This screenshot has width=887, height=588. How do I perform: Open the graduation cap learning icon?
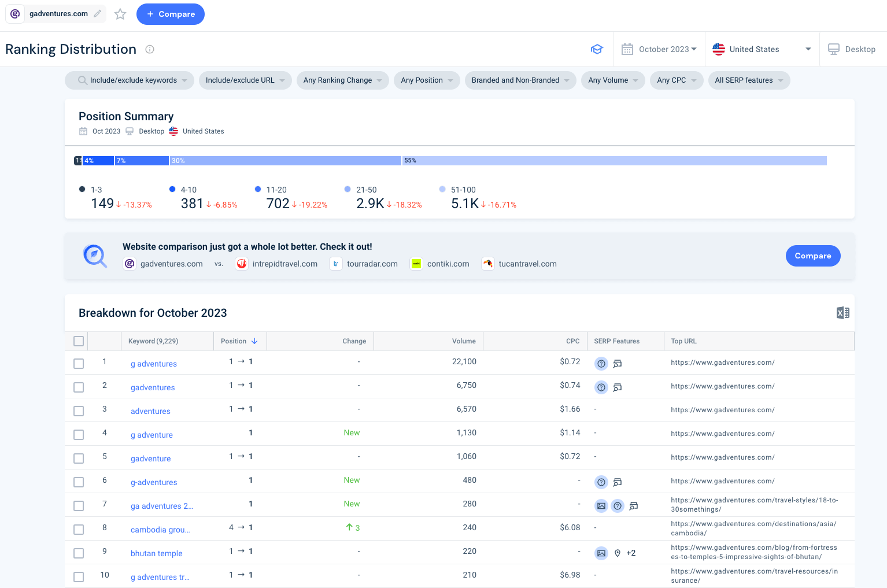click(597, 49)
